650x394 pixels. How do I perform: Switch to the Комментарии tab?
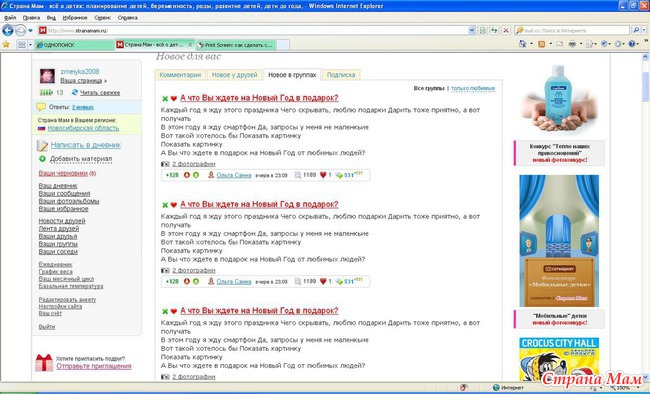click(x=180, y=75)
